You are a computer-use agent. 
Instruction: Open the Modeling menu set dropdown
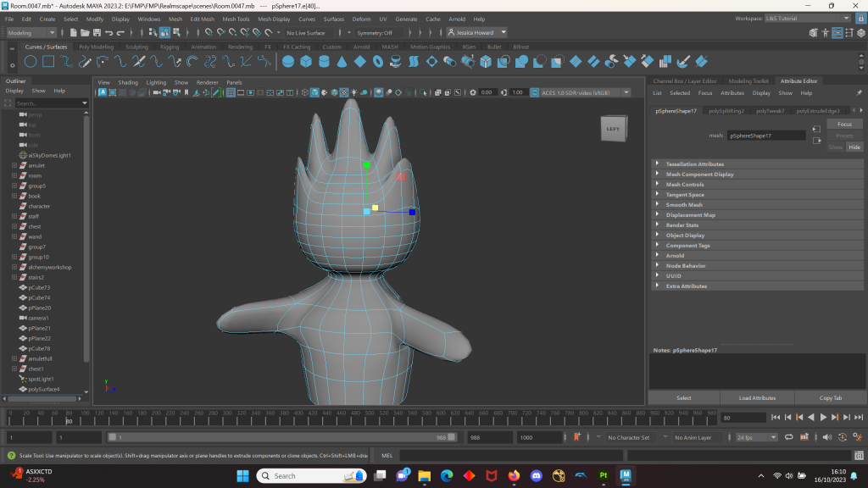pyautogui.click(x=31, y=33)
